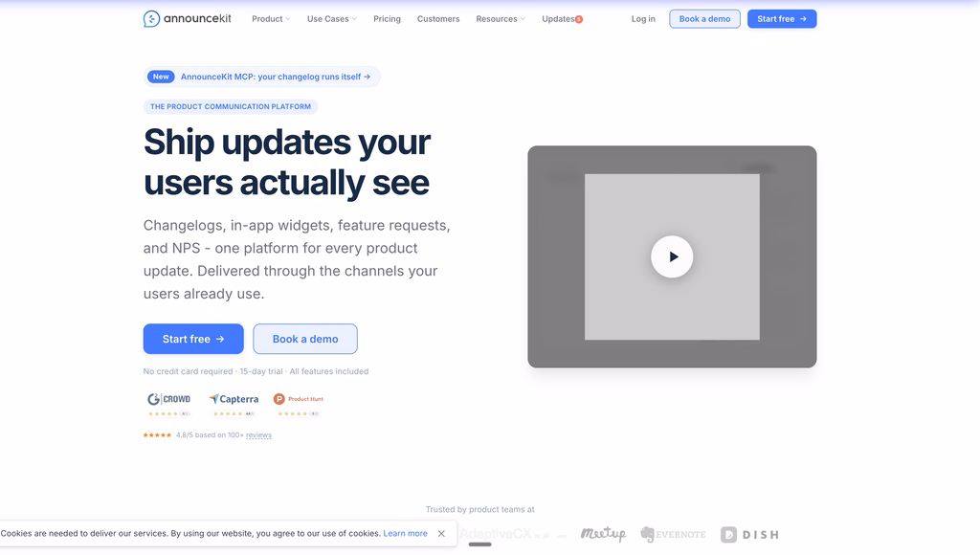980x555 pixels.
Task: Click the Meetup logo
Action: click(603, 534)
